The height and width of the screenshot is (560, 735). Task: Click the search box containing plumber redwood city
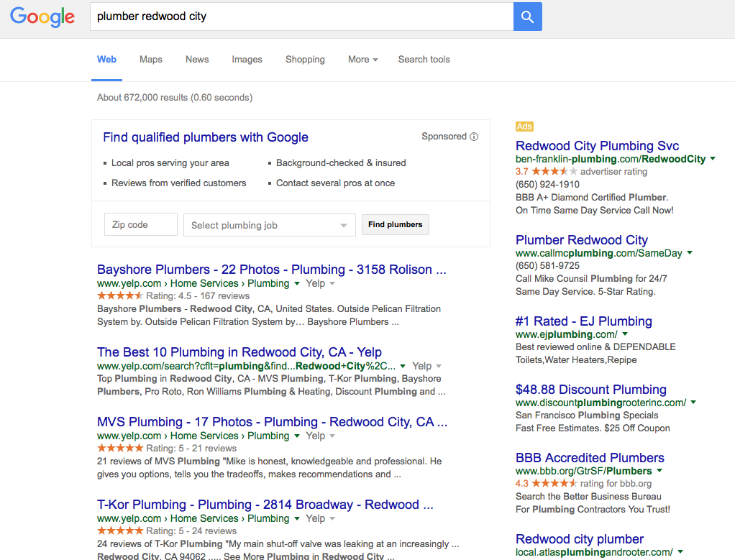click(x=301, y=17)
